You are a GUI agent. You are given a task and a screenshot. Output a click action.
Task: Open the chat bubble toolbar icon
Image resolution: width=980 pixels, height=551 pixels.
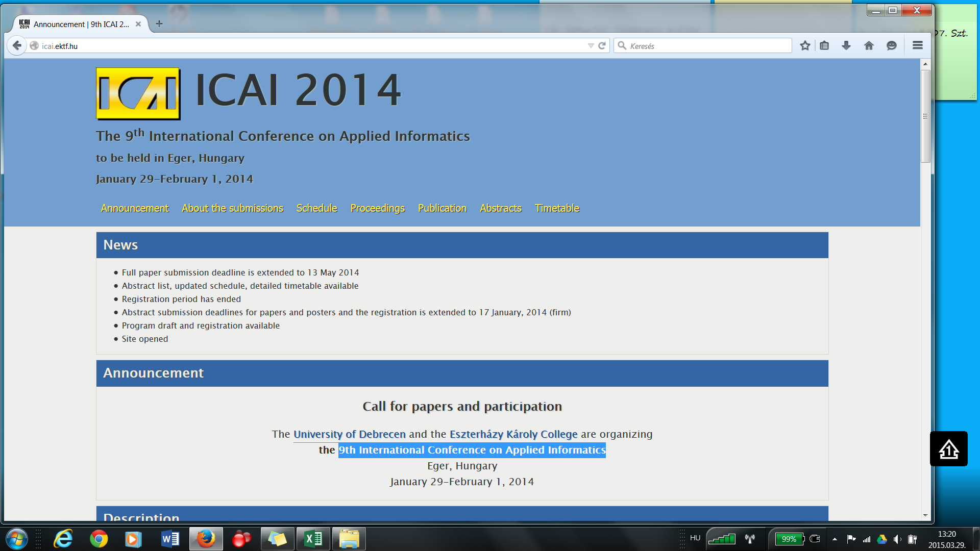pos(892,46)
